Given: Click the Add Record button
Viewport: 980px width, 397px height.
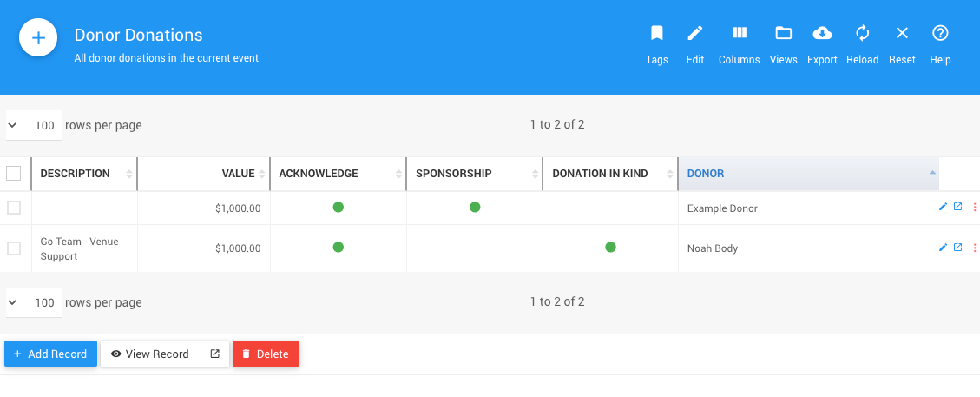Looking at the screenshot, I should (x=50, y=354).
